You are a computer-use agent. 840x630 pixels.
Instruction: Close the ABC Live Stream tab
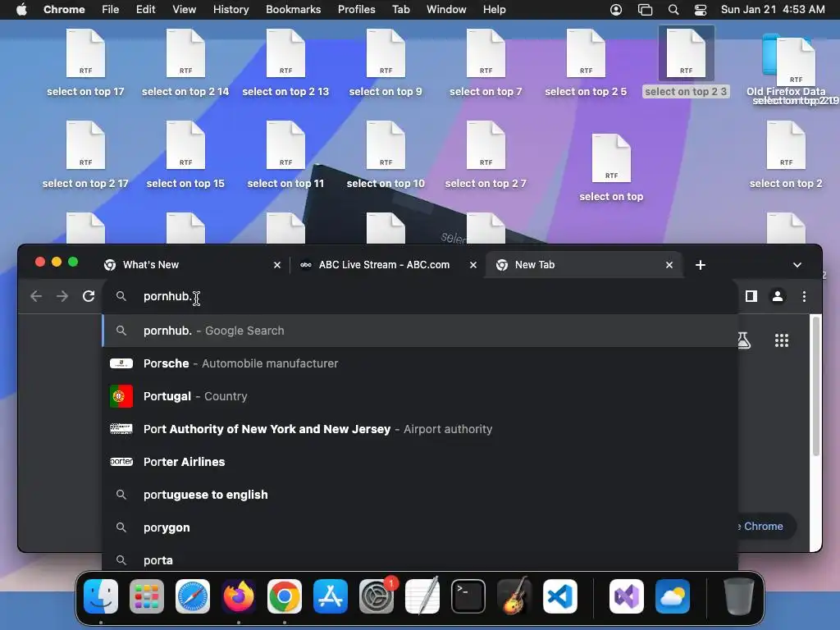point(473,265)
